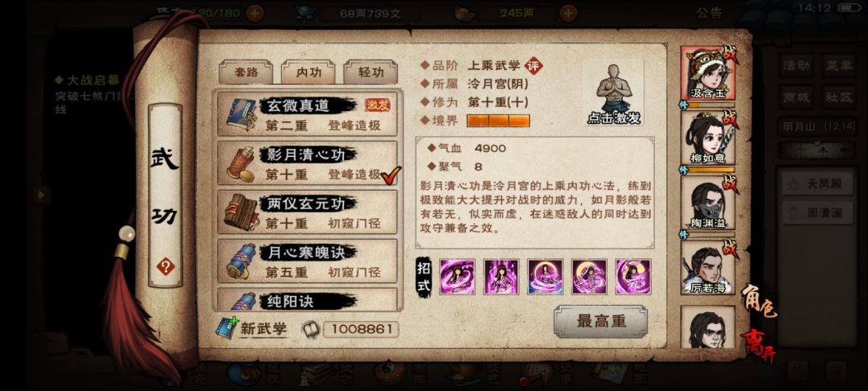The height and width of the screenshot is (391, 868).
Task: Expand the left-edge arrow panel handle
Action: tap(42, 195)
